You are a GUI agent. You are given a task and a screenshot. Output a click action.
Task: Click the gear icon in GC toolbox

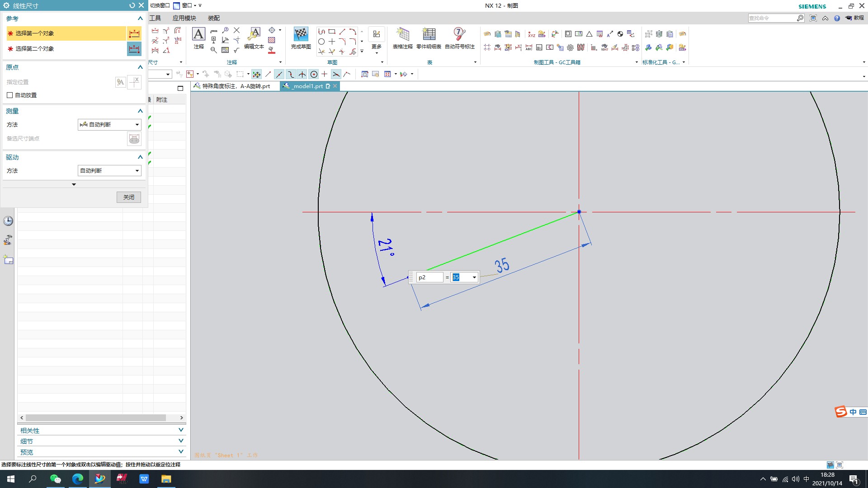[570, 47]
